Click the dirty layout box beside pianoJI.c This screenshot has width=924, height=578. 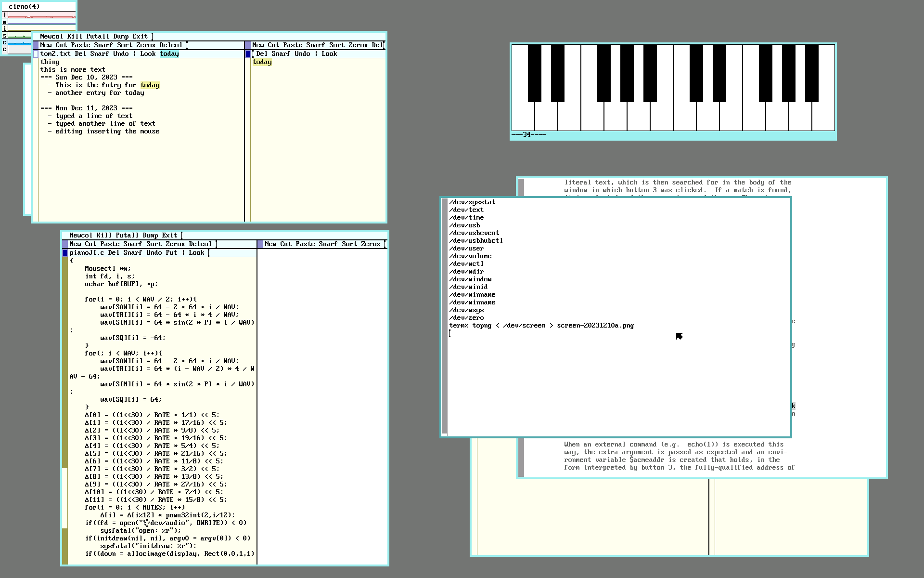(65, 253)
